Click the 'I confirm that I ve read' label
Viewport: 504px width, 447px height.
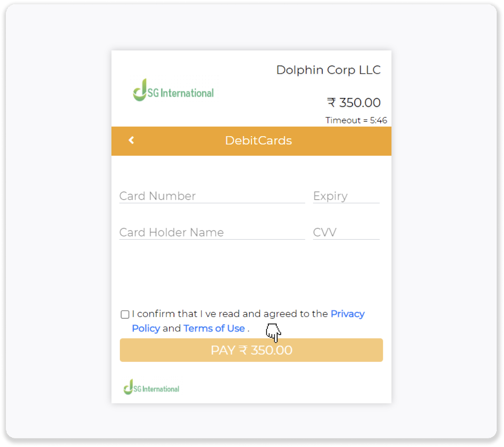click(186, 314)
